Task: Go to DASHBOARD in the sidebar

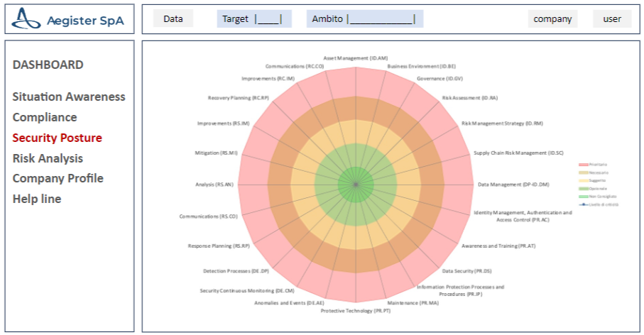Action: tap(48, 65)
